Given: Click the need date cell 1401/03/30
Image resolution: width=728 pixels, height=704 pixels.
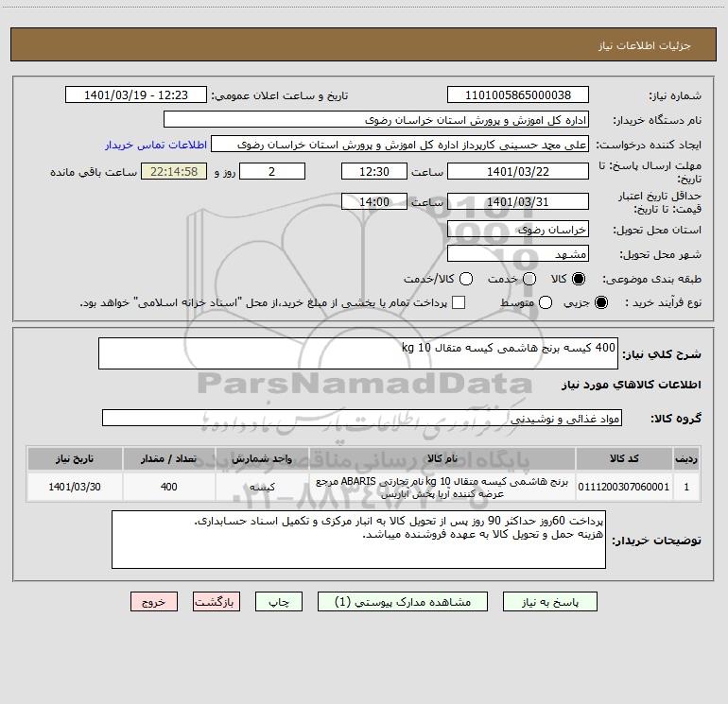Looking at the screenshot, I should click(x=75, y=487).
